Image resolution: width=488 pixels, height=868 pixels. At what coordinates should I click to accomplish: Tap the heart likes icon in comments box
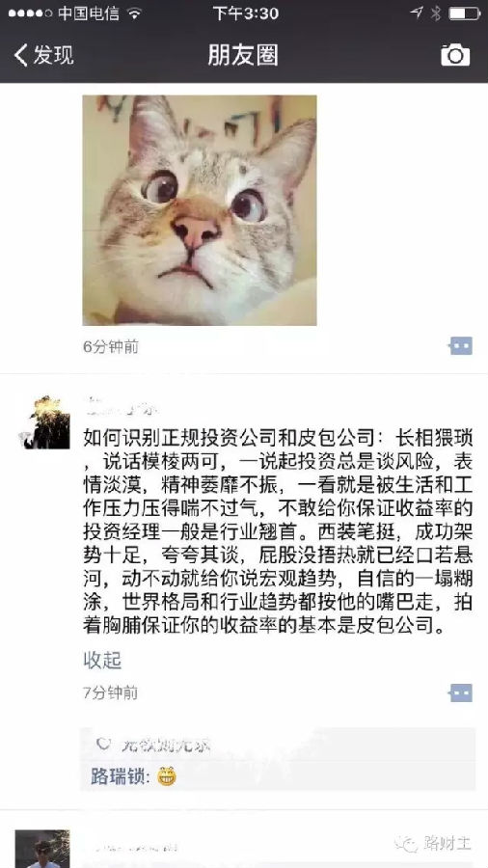click(x=103, y=744)
